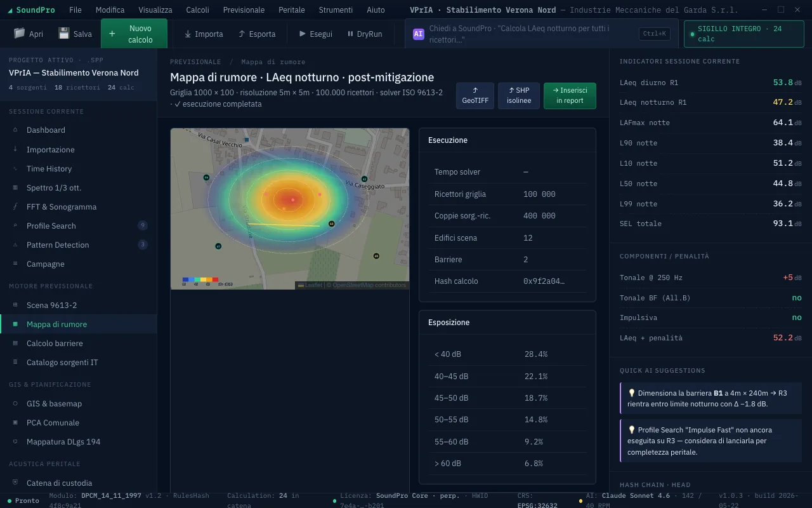Click the Pattern Detection triangle icon
This screenshot has height=508, width=812.
(x=15, y=245)
